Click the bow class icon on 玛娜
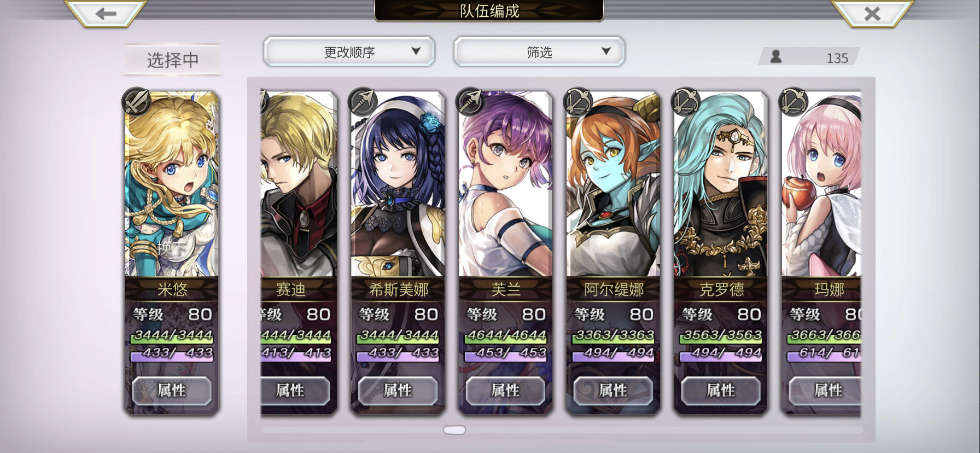980x453 pixels. tap(794, 101)
